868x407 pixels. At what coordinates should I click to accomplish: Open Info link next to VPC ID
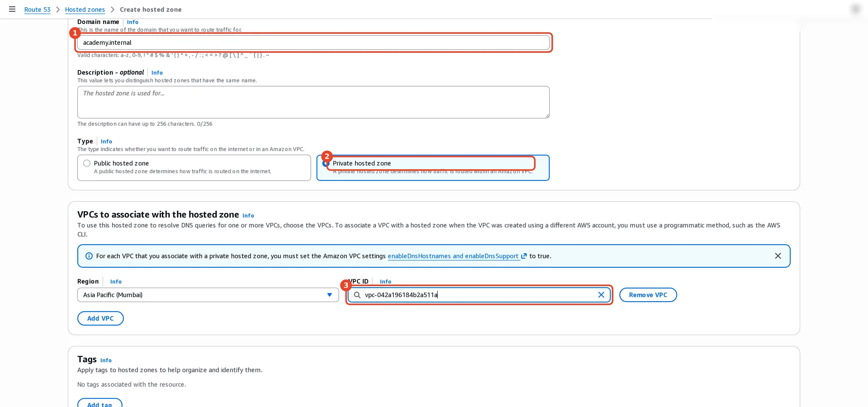tap(386, 282)
